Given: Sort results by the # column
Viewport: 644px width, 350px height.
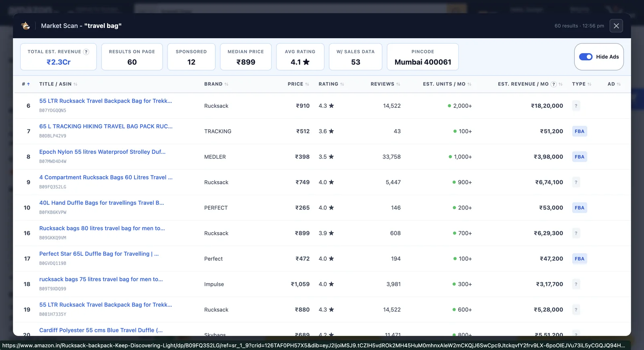Looking at the screenshot, I should coord(26,84).
